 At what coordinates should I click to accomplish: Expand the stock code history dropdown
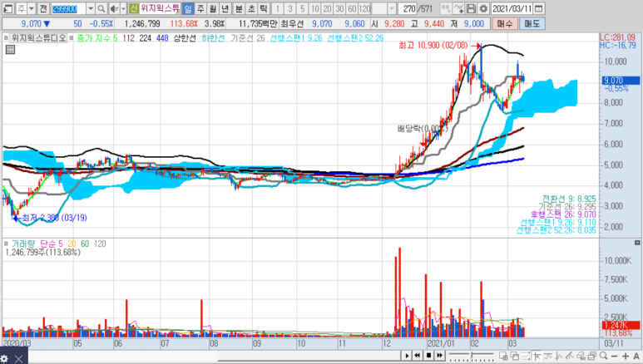point(91,8)
